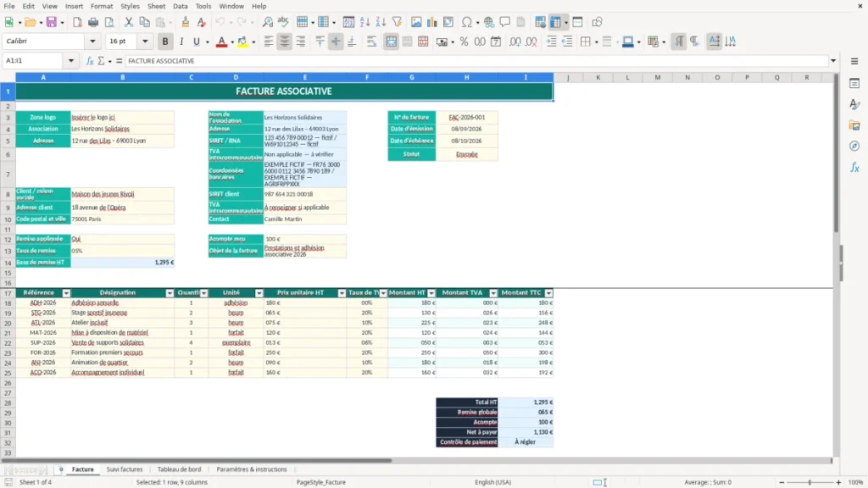Click Format as Date icon
This screenshot has width=868, height=488.
pyautogui.click(x=496, y=42)
